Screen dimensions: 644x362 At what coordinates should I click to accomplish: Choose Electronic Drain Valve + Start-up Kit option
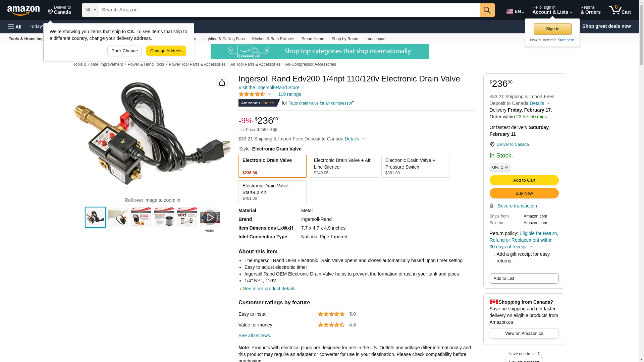pos(272,192)
